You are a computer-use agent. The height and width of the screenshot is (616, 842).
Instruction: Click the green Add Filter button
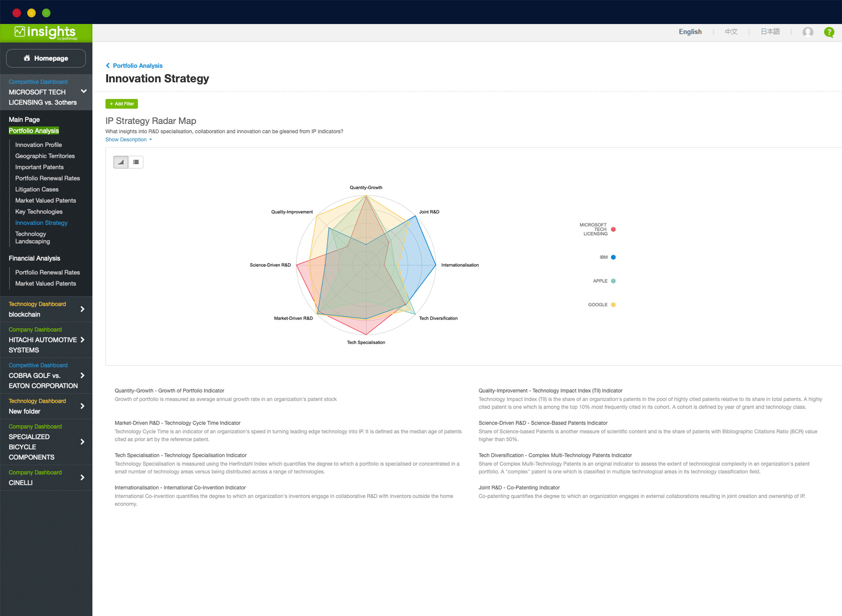click(122, 103)
